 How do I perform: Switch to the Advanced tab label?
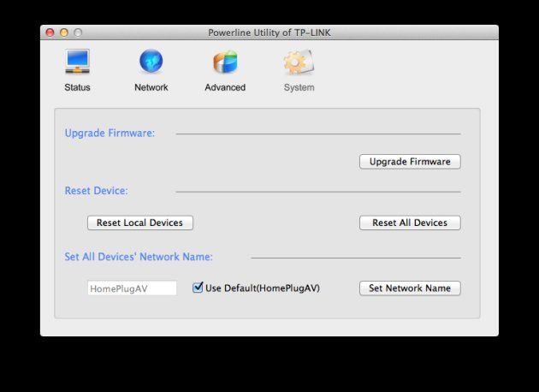pos(225,87)
